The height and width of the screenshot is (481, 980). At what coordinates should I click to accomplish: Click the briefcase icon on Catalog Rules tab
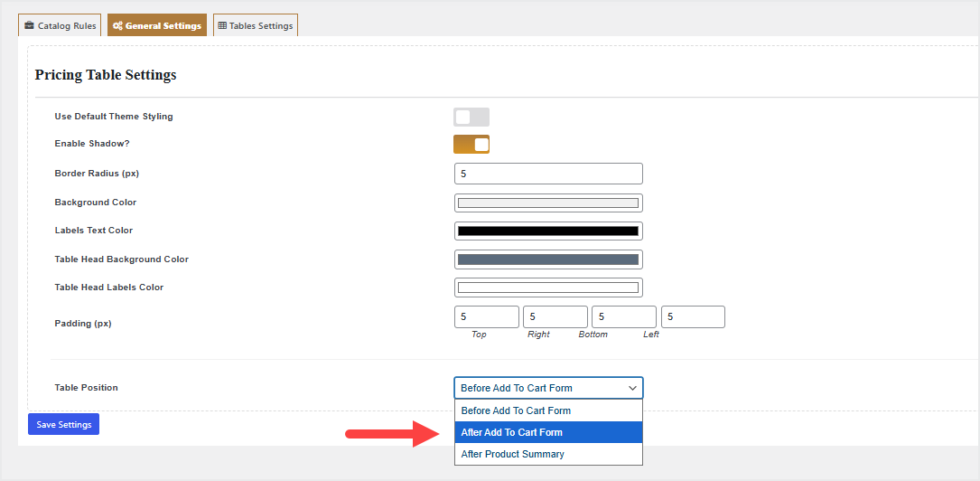coord(30,26)
